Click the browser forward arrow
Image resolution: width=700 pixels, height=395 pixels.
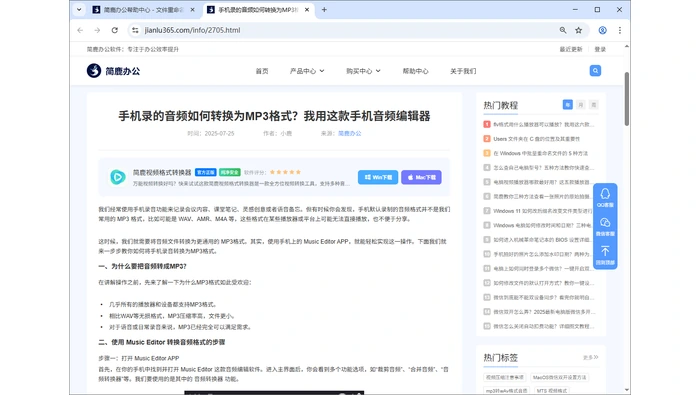(x=97, y=30)
